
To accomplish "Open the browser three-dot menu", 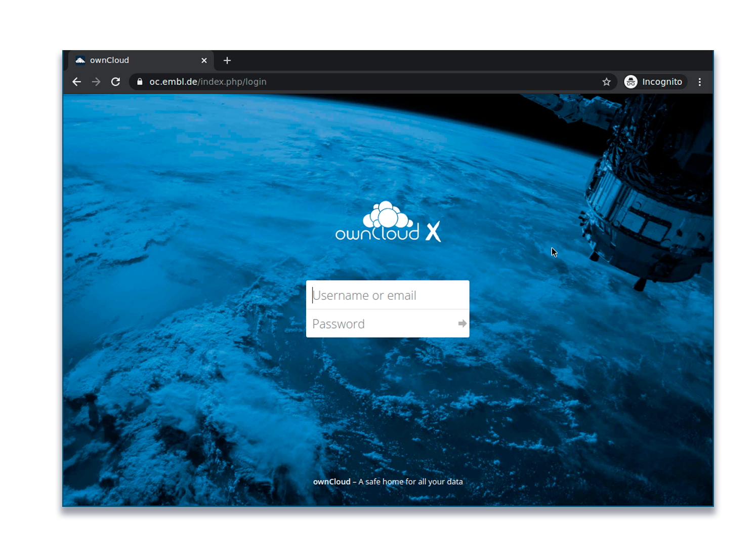I will [700, 82].
